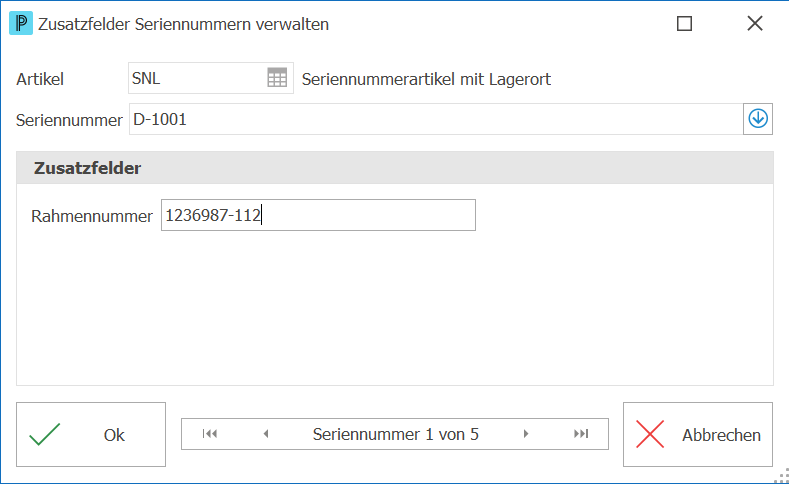
Task: Jump to the first Seriennummer record
Action: pos(210,434)
